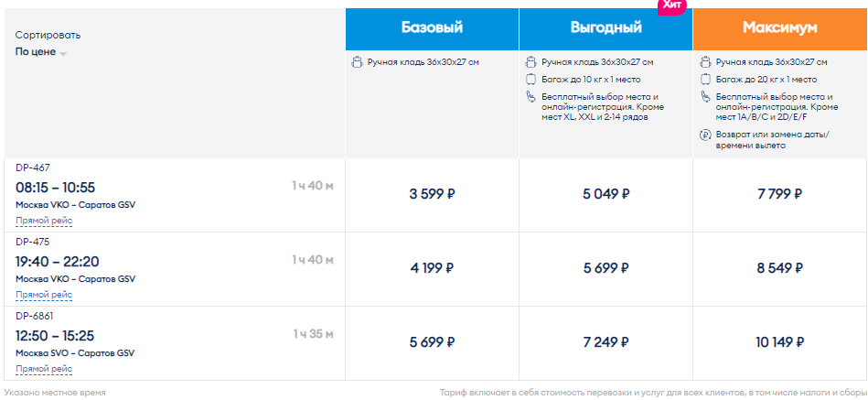The height and width of the screenshot is (400, 868).
Task: Click the ruble refund icon under Максимум
Action: pyautogui.click(x=705, y=135)
